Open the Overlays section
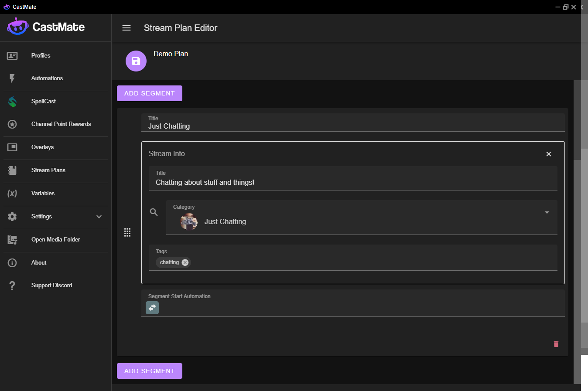This screenshot has height=391, width=588. pos(42,147)
